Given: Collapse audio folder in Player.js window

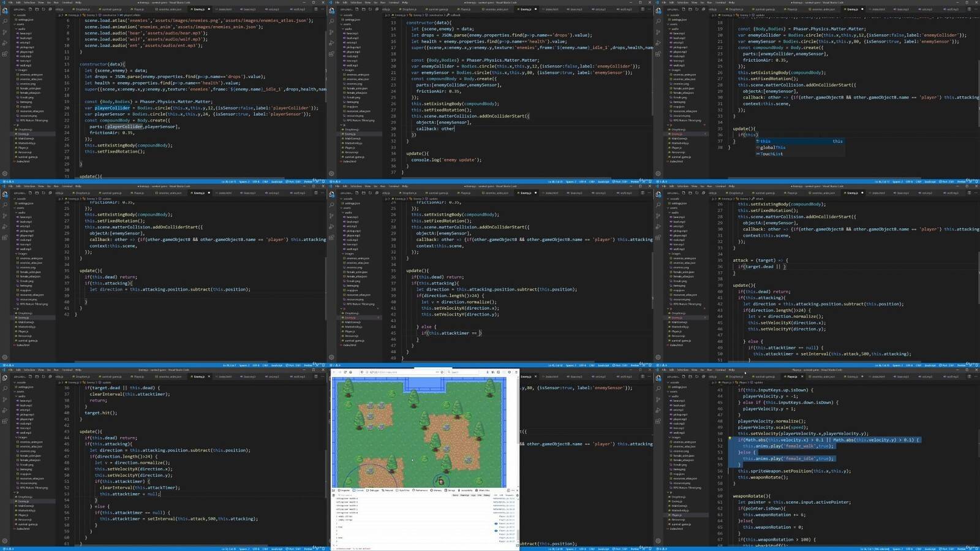Looking at the screenshot, I should tap(674, 396).
